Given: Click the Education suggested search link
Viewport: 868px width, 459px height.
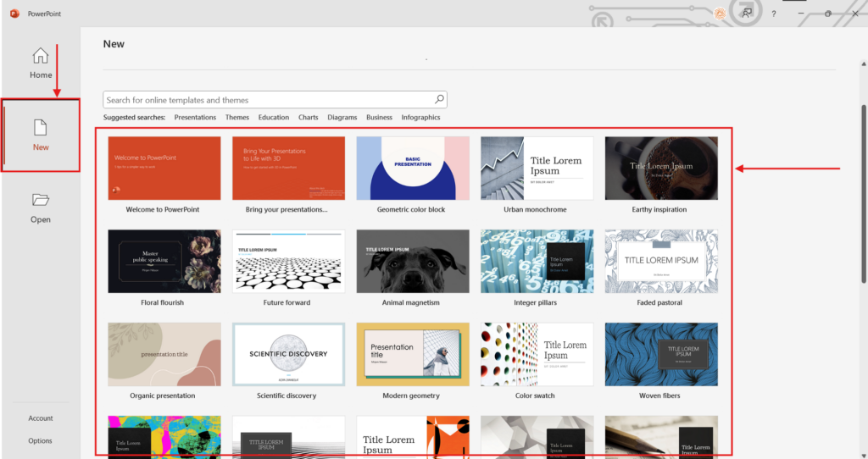Looking at the screenshot, I should pyautogui.click(x=274, y=118).
